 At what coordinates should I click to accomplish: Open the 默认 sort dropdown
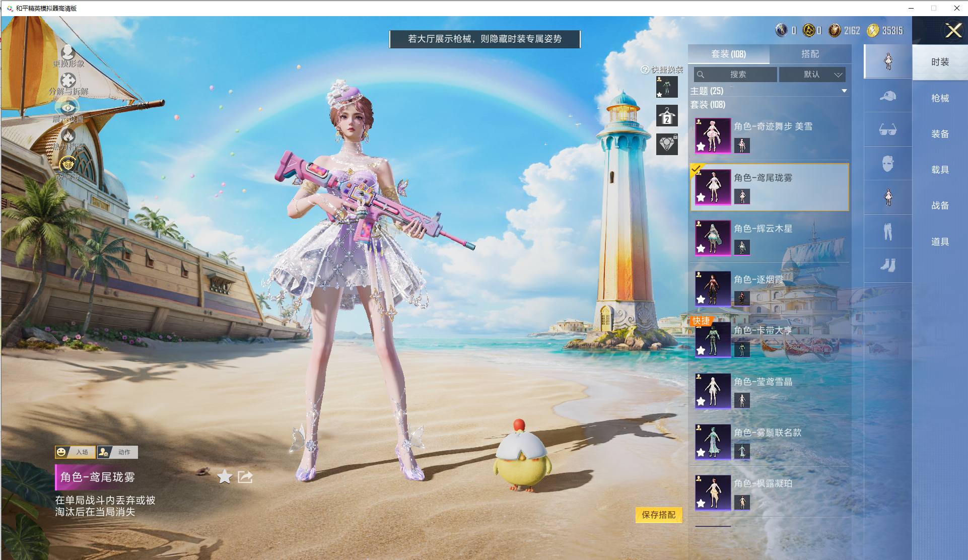(812, 75)
